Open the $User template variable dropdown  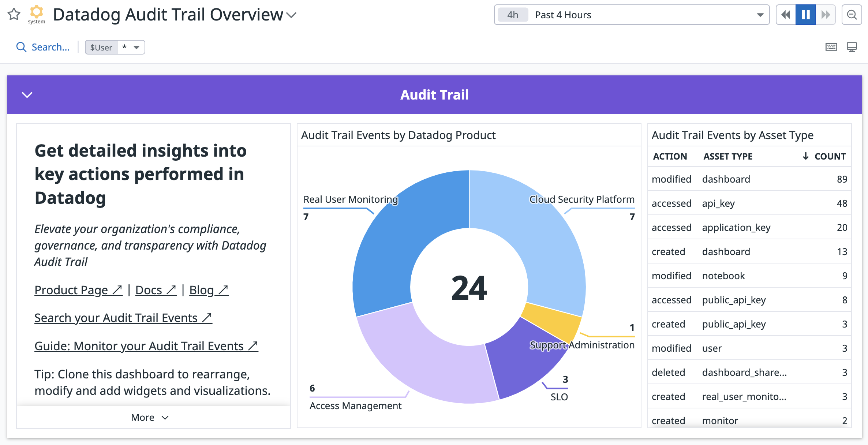click(x=115, y=47)
